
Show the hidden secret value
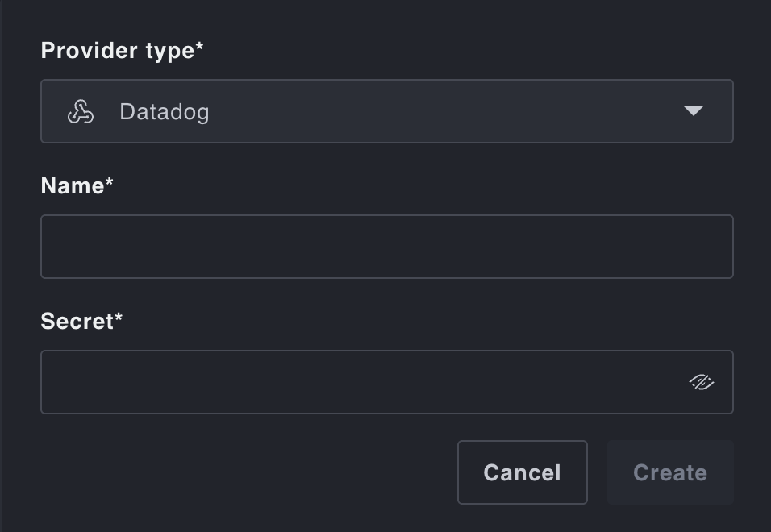702,382
